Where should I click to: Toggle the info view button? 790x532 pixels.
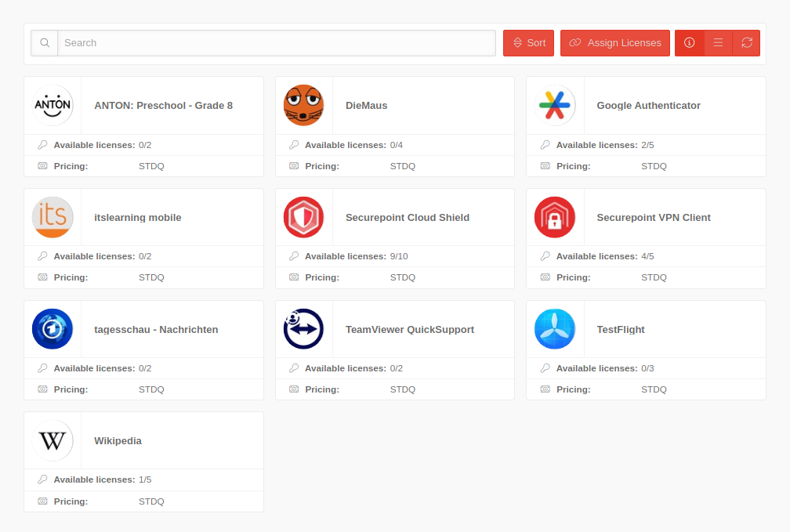(690, 43)
